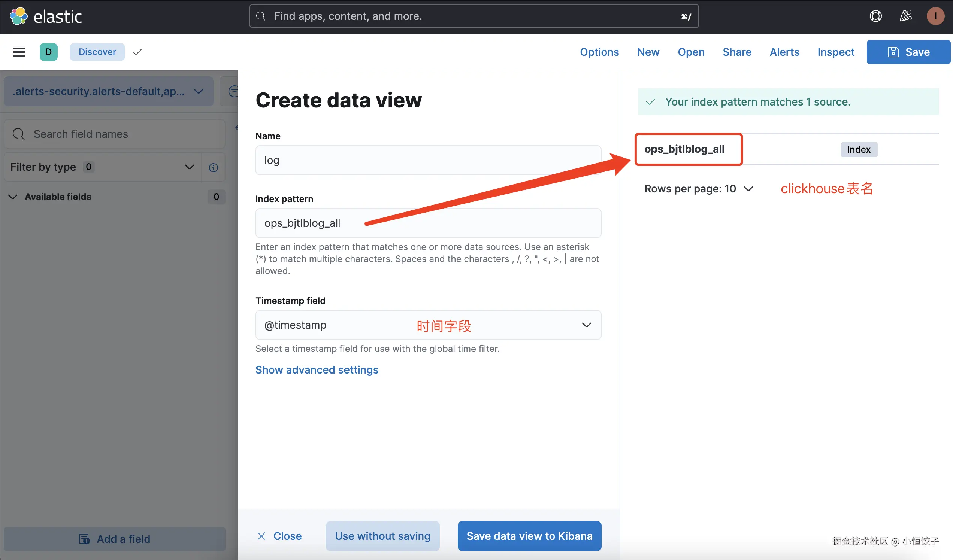Expand the Timestamp field dropdown

586,325
